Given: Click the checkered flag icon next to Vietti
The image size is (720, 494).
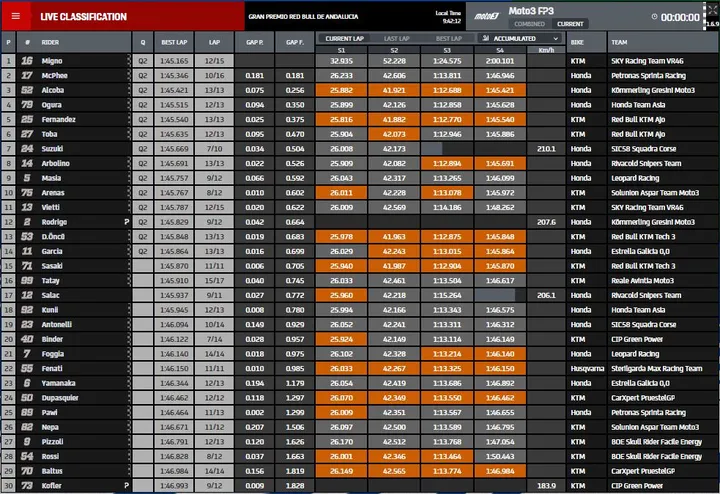Looking at the screenshot, I should click(x=129, y=207).
